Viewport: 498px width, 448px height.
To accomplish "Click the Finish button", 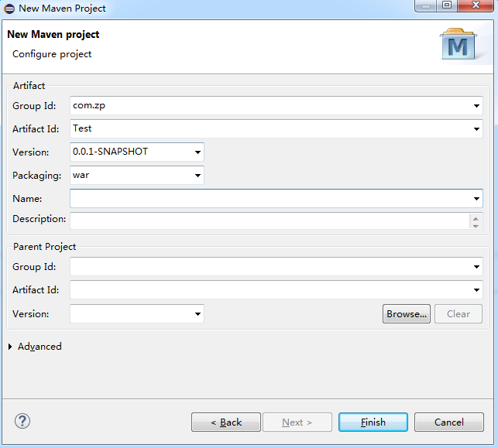I will click(373, 422).
